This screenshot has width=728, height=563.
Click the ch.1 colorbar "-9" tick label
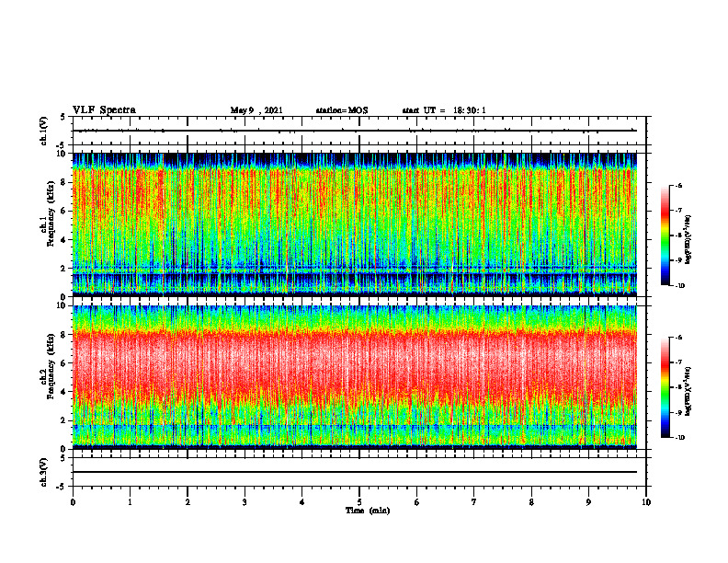(678, 260)
